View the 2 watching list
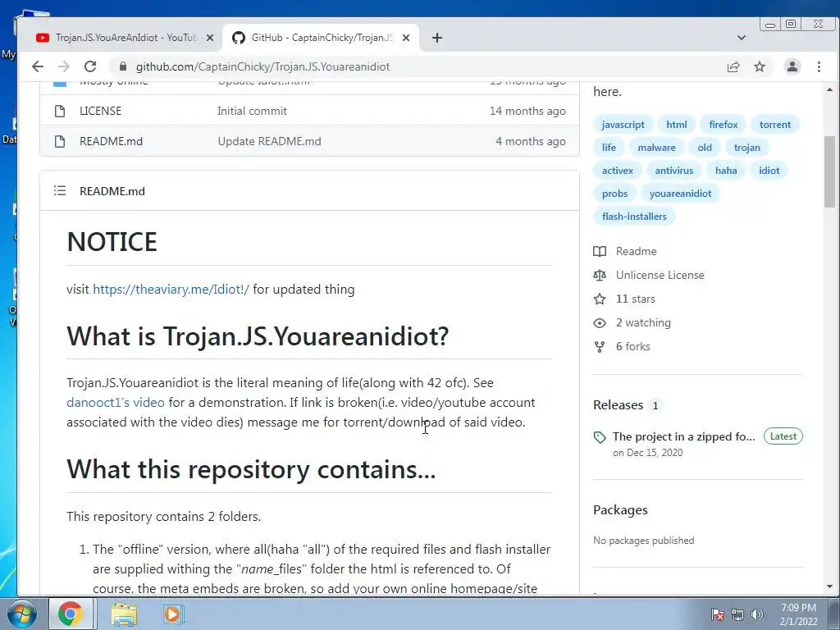The width and height of the screenshot is (840, 630). [x=643, y=322]
